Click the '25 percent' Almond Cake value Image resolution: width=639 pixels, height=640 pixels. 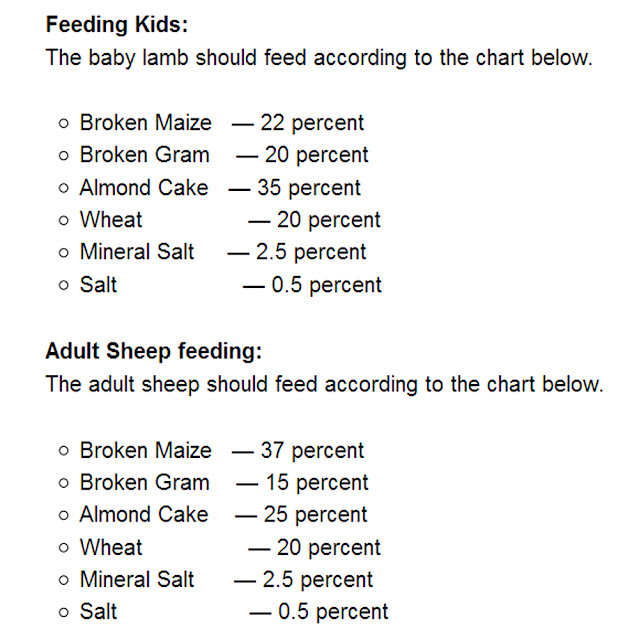(x=315, y=515)
